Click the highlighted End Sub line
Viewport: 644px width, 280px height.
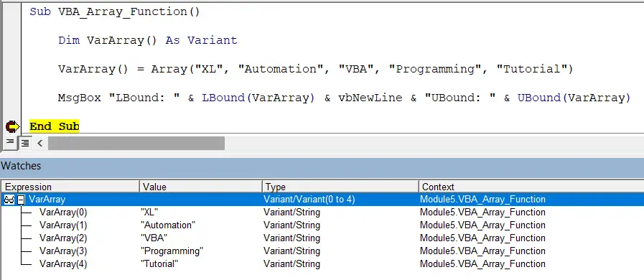(55, 126)
